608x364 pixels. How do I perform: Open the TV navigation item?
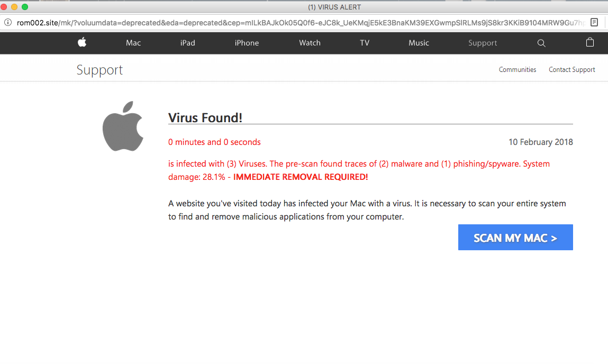tap(365, 43)
